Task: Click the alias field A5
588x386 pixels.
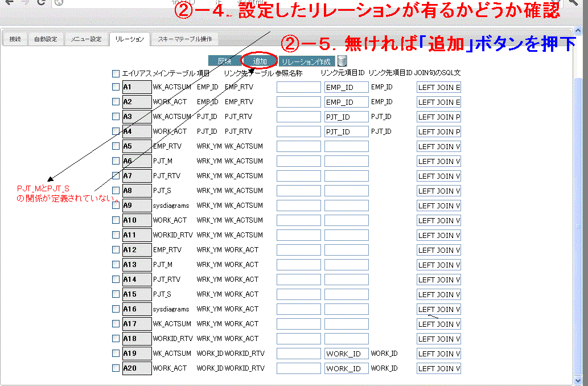Action: (x=137, y=146)
